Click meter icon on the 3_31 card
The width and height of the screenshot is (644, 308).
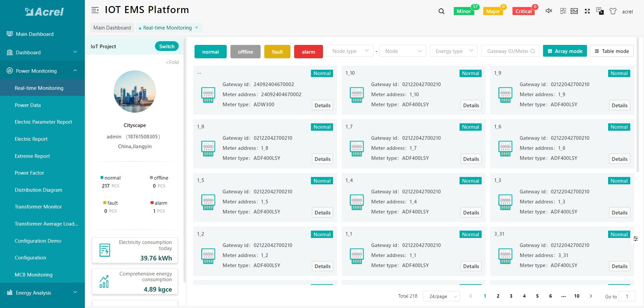[505, 256]
